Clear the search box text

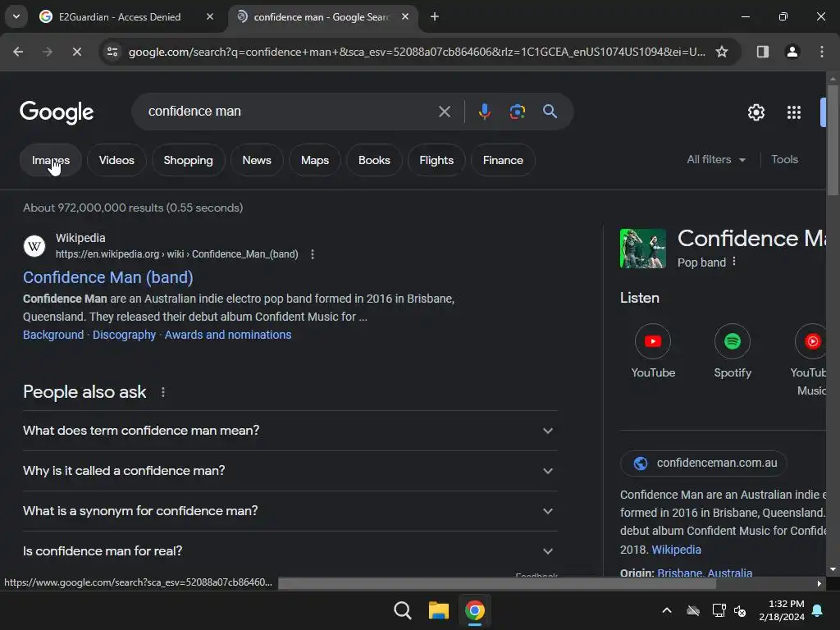point(444,112)
